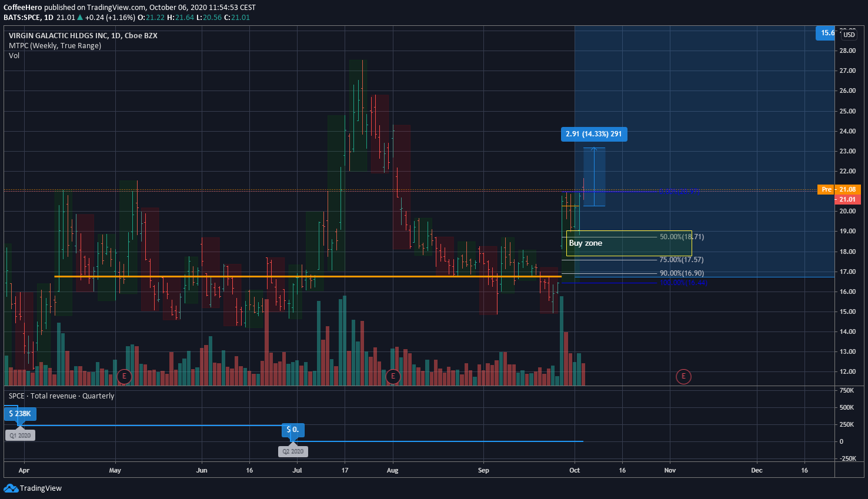
Task: Click Nov on the date axis
Action: point(670,470)
